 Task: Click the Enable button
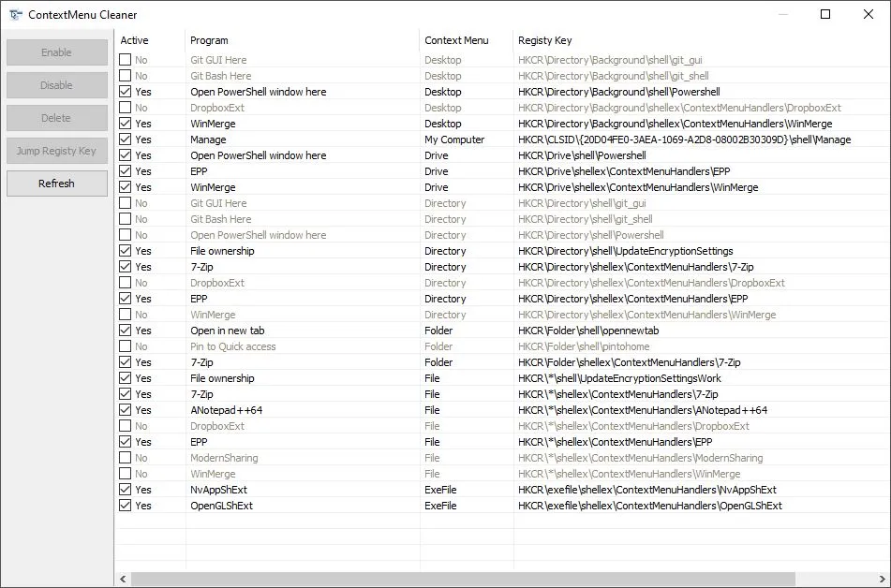(x=57, y=52)
